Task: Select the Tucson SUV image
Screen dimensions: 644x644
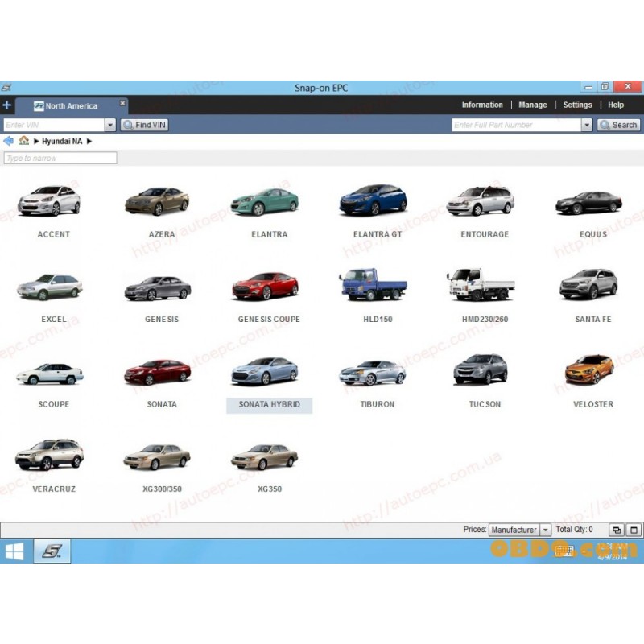Action: click(x=481, y=369)
